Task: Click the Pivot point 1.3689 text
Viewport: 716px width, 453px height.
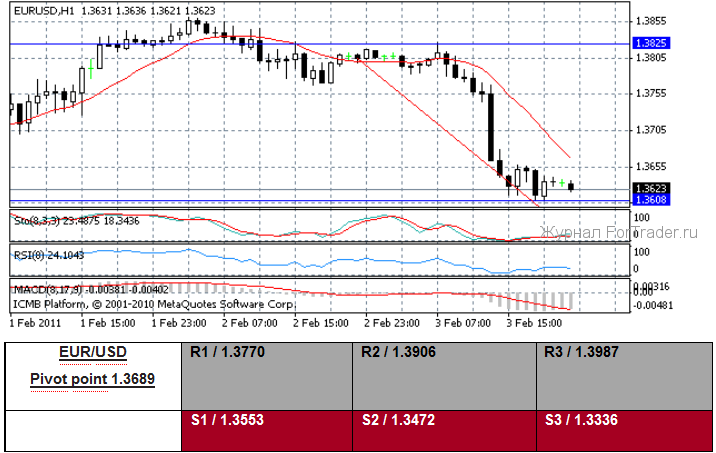Action: click(93, 379)
